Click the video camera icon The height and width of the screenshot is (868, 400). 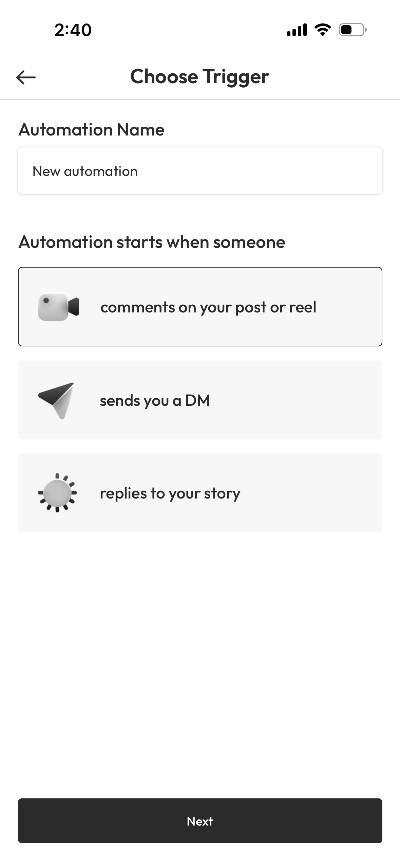point(58,307)
